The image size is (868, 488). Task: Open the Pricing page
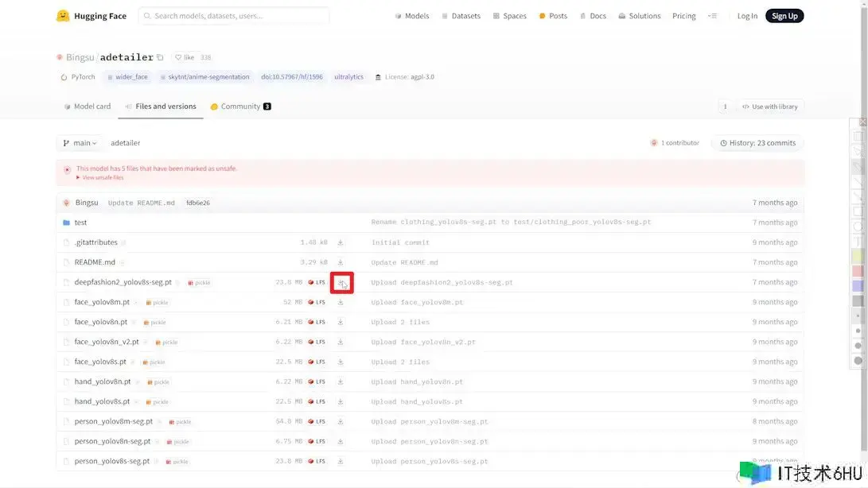coord(684,16)
